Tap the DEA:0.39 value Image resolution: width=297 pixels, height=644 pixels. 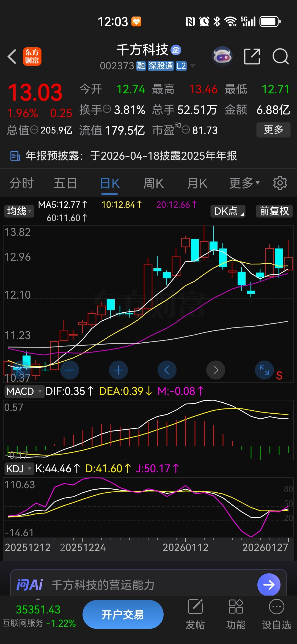[x=125, y=391]
